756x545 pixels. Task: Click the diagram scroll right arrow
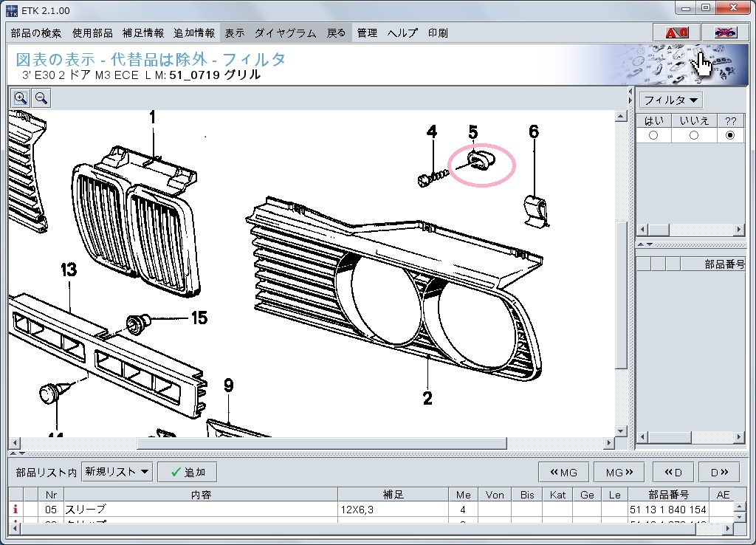coord(609,443)
